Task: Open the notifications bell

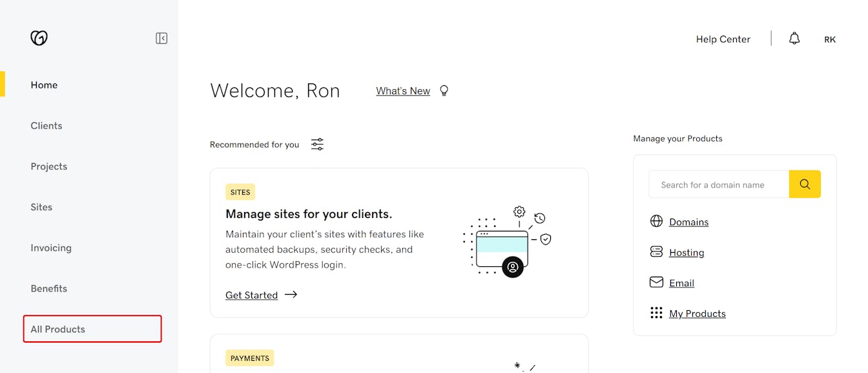Action: click(x=794, y=39)
